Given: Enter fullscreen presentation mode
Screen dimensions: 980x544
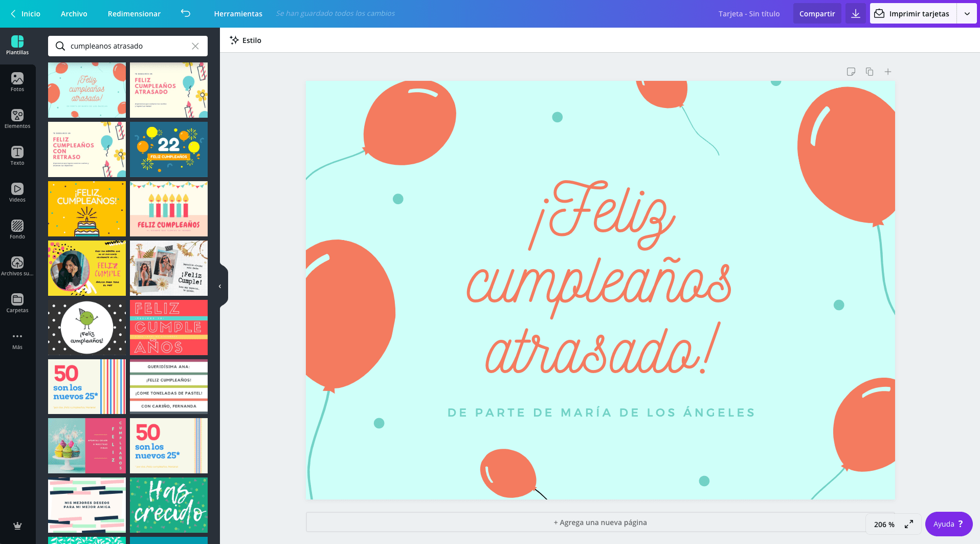Looking at the screenshot, I should point(909,524).
